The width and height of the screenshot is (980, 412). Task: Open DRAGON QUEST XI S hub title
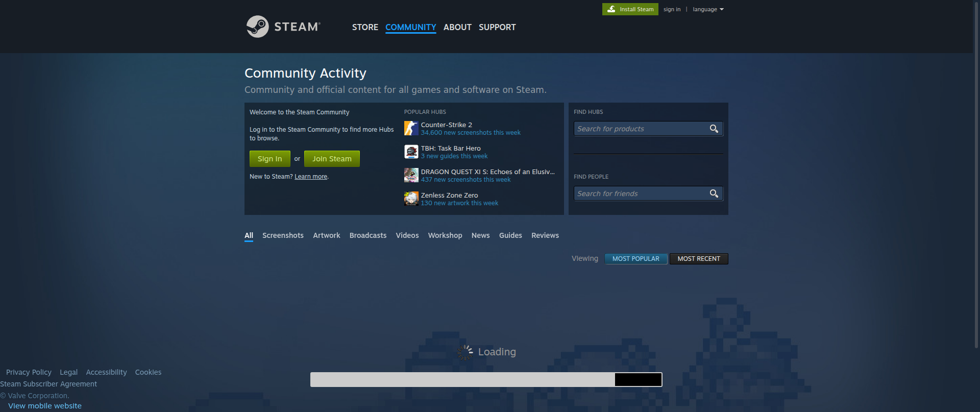point(488,172)
